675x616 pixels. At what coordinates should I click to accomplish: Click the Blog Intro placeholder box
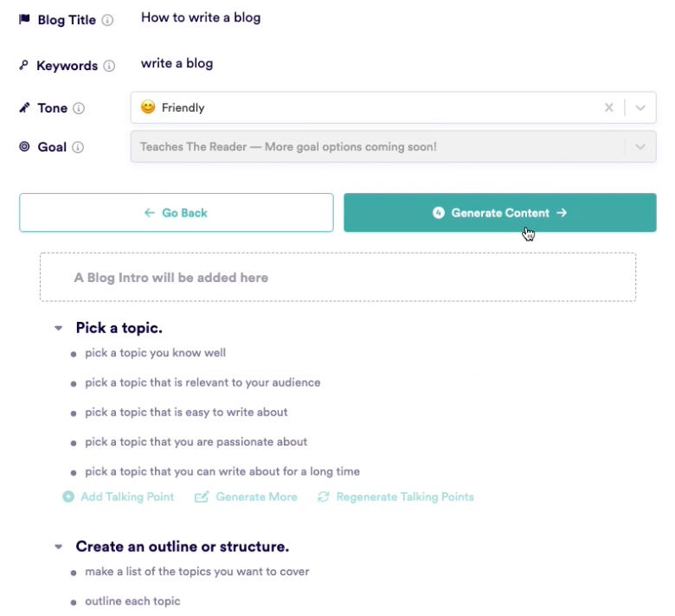337,277
